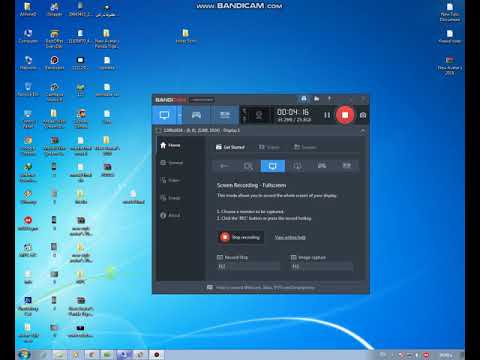Open the folder icon in the middle top desktop

point(186,36)
